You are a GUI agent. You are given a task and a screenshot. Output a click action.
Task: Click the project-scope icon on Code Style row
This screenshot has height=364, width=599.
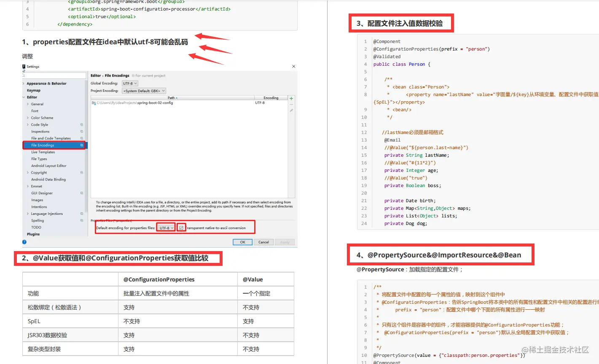point(82,125)
